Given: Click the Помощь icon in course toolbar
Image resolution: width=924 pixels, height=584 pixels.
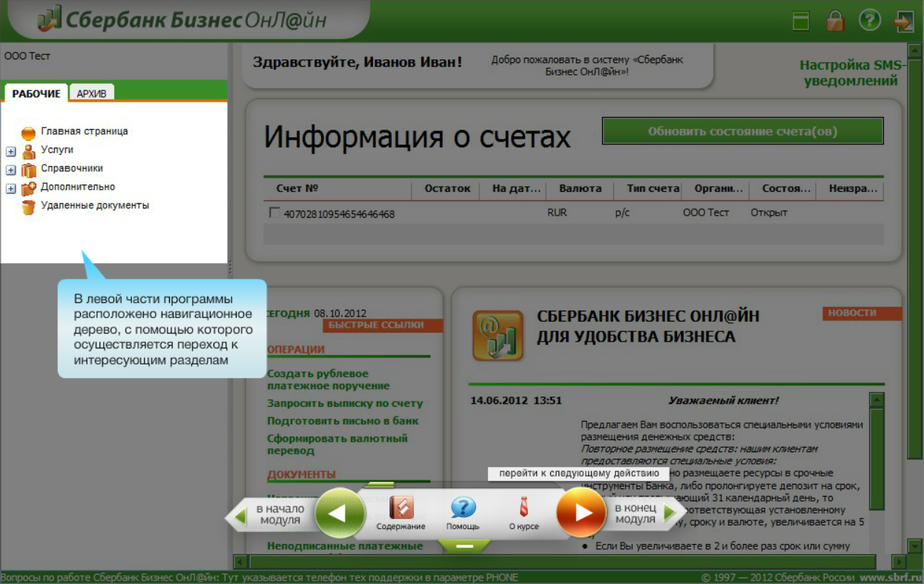Looking at the screenshot, I should (463, 508).
